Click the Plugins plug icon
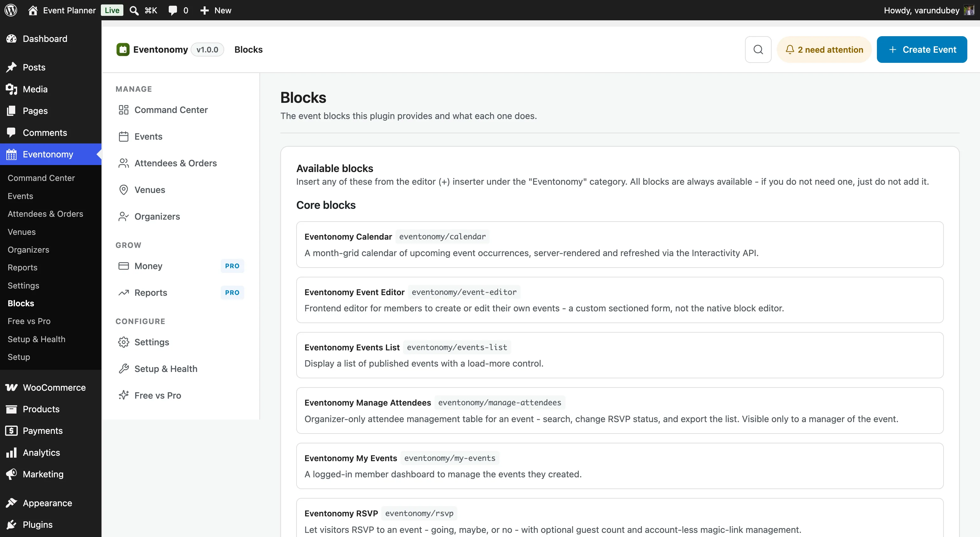This screenshot has height=537, width=980. (x=11, y=524)
